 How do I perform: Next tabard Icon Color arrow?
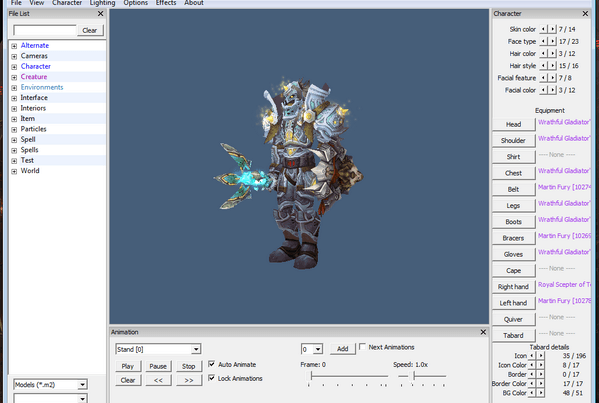tap(541, 365)
